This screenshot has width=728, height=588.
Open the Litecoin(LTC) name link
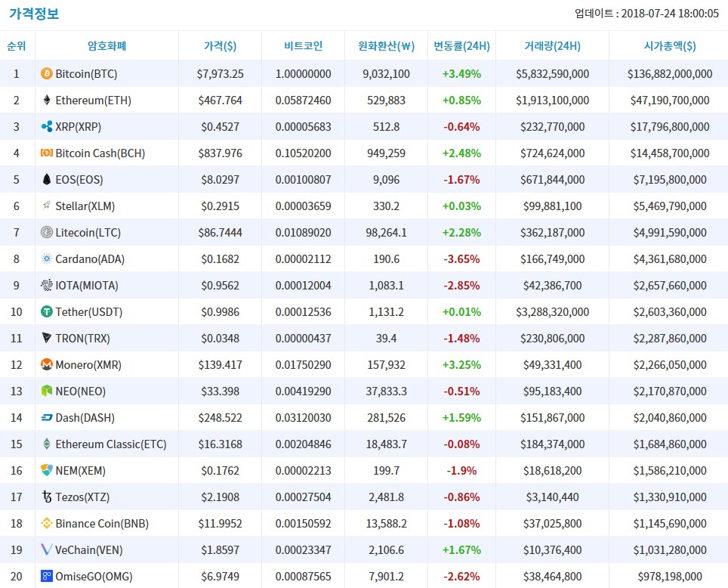click(x=88, y=233)
